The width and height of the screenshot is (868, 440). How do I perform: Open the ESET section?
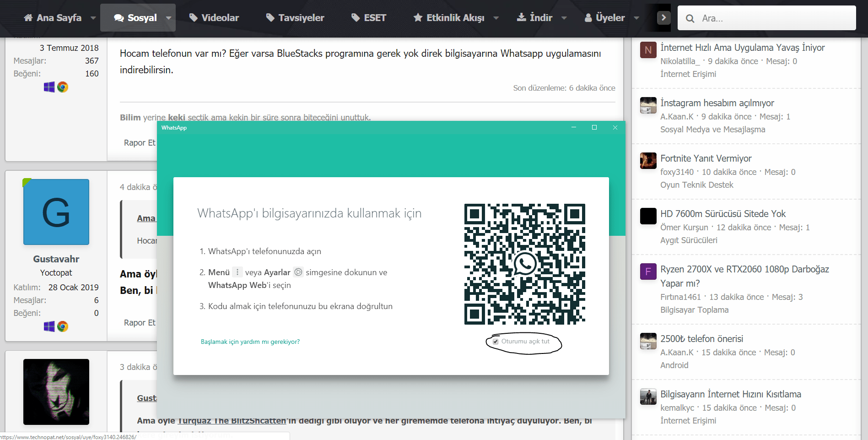point(369,18)
